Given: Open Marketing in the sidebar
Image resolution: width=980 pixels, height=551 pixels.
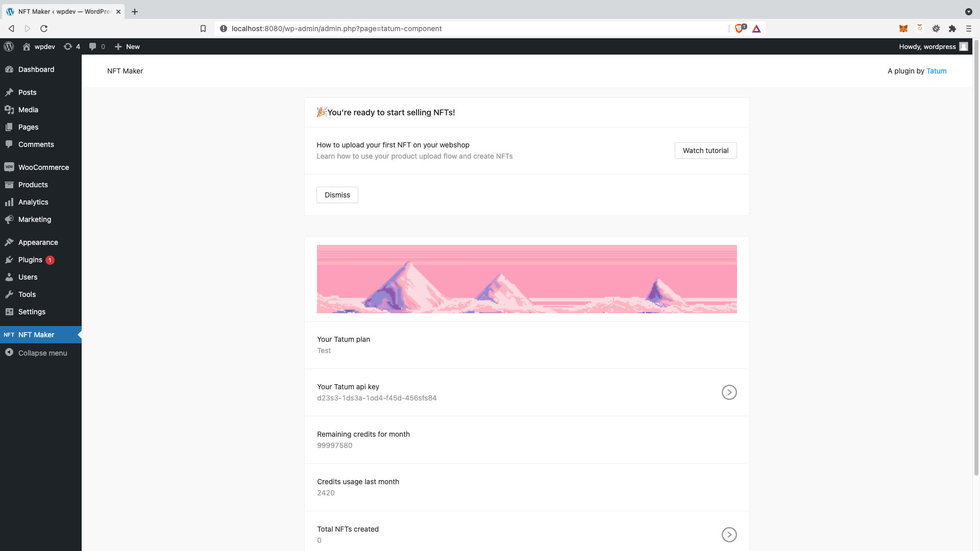Looking at the screenshot, I should pyautogui.click(x=41, y=219).
